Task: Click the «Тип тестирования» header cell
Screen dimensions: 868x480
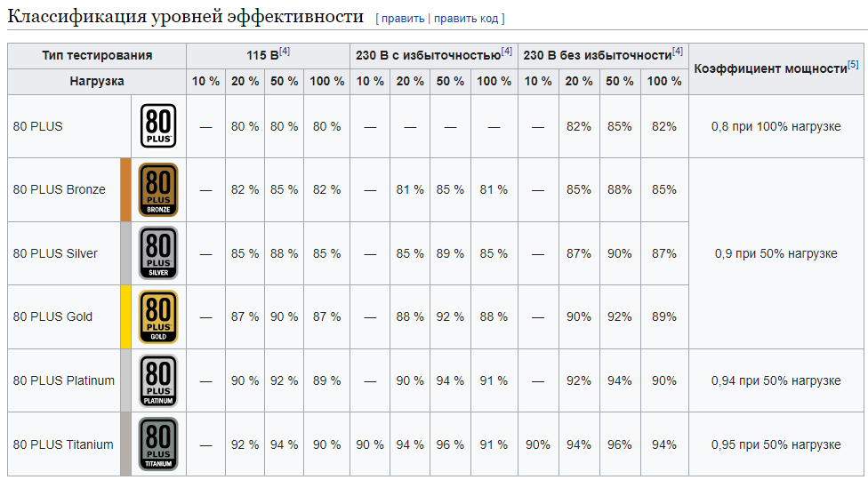Action: click(x=97, y=55)
